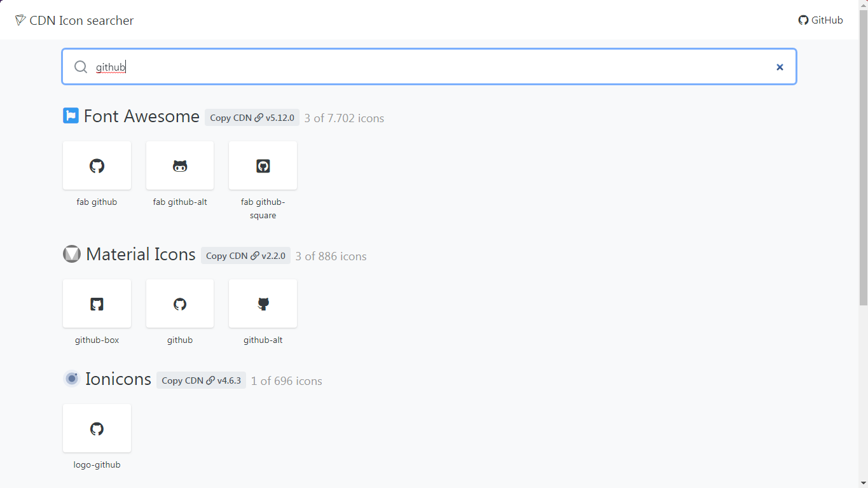Click the Font Awesome fab github icon card

(x=97, y=165)
